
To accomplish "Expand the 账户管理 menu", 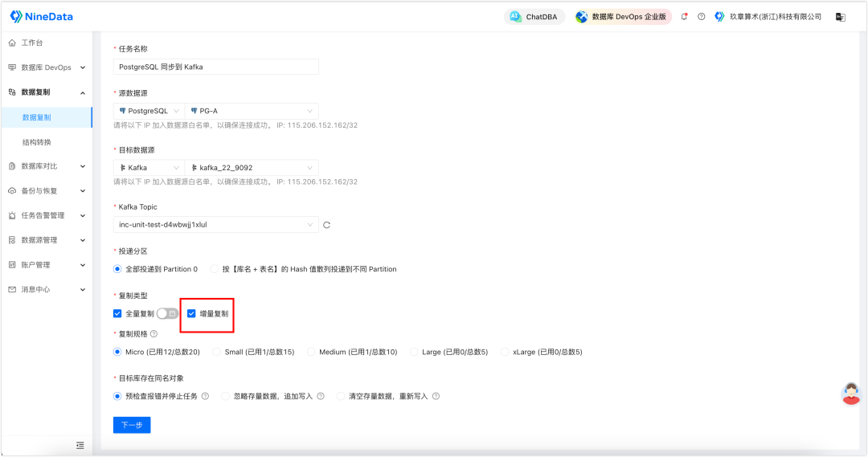I will point(47,264).
